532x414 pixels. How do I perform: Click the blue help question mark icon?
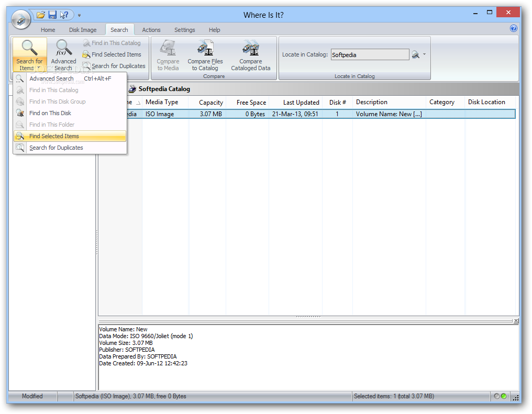tap(514, 28)
